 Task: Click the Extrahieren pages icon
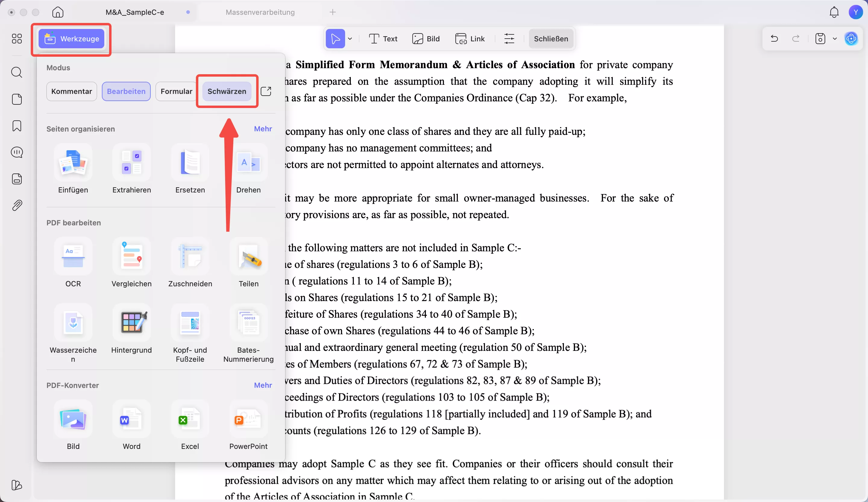pyautogui.click(x=132, y=163)
